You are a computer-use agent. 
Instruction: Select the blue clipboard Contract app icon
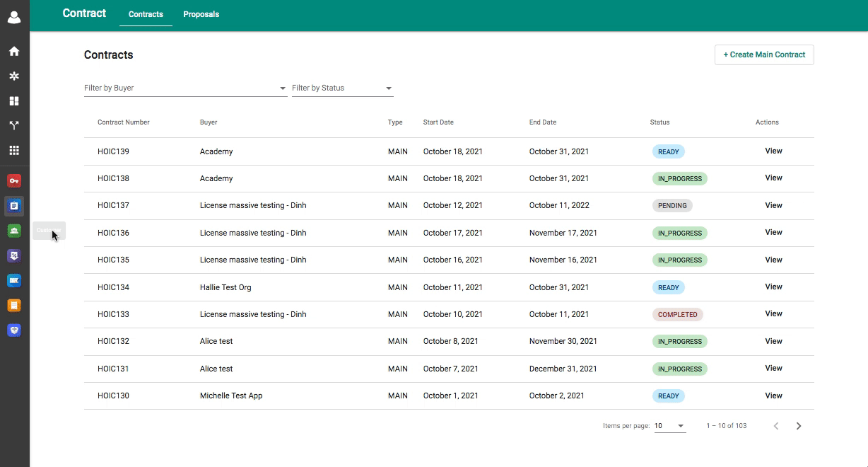pos(14,206)
